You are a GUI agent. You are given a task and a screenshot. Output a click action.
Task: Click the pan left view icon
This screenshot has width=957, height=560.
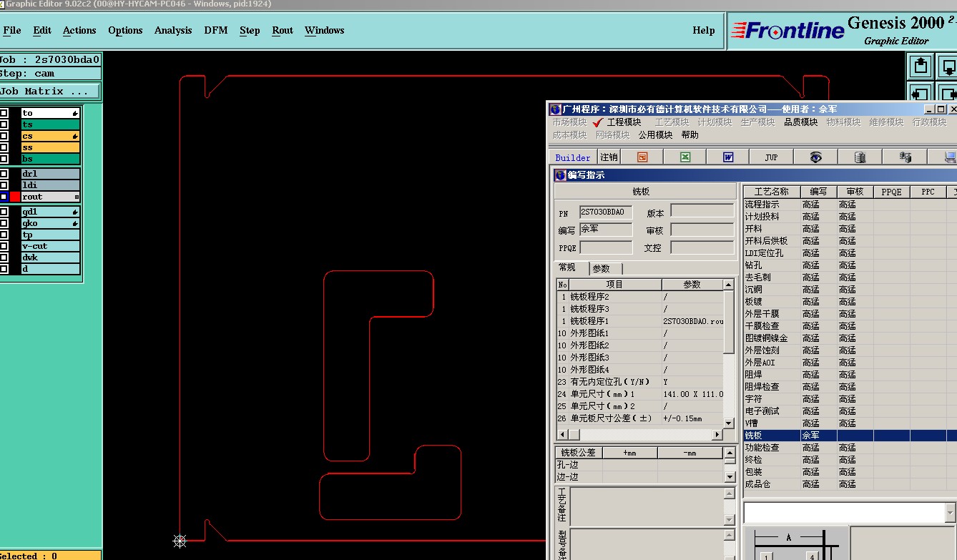[921, 94]
